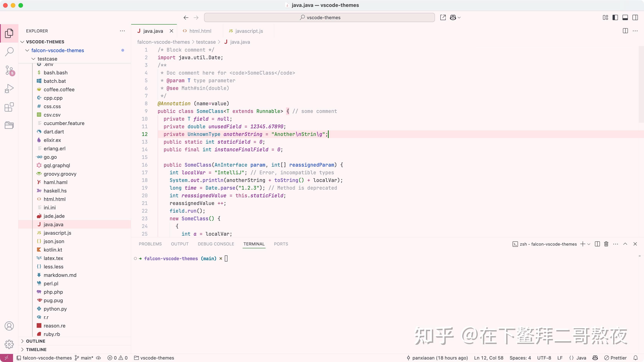Click the split editor right icon
Viewport: 644px width, 362px height.
click(x=625, y=31)
